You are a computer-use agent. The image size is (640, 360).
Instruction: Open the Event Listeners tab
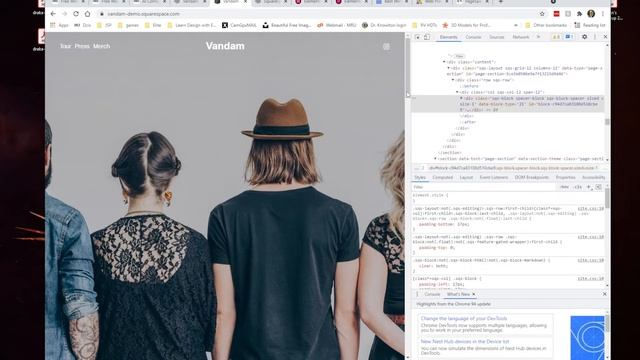493,178
